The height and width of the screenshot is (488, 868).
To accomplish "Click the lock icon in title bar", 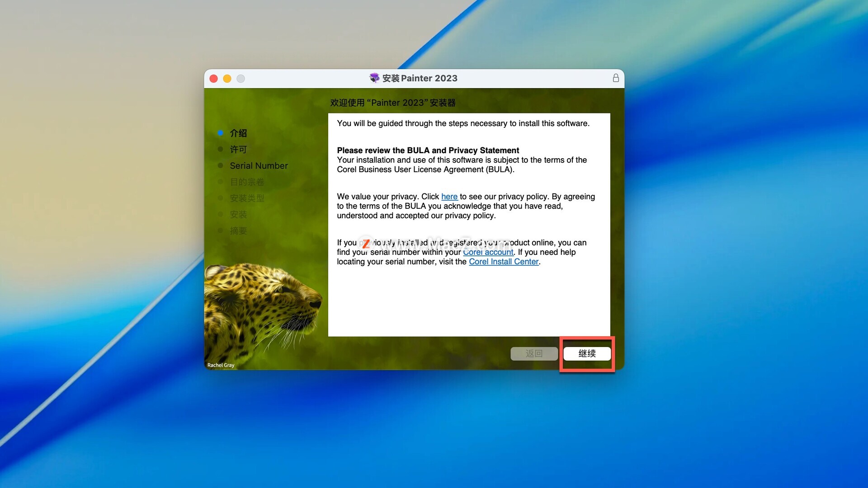I will [x=616, y=78].
